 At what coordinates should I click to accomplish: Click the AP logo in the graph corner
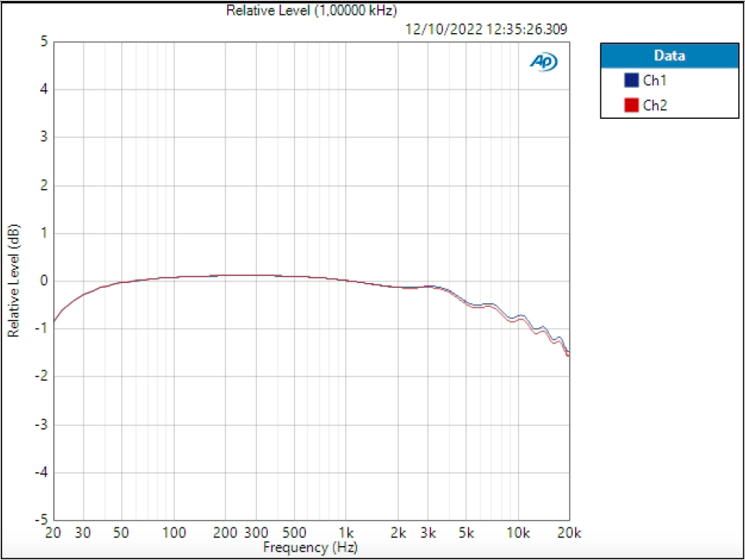tap(543, 60)
